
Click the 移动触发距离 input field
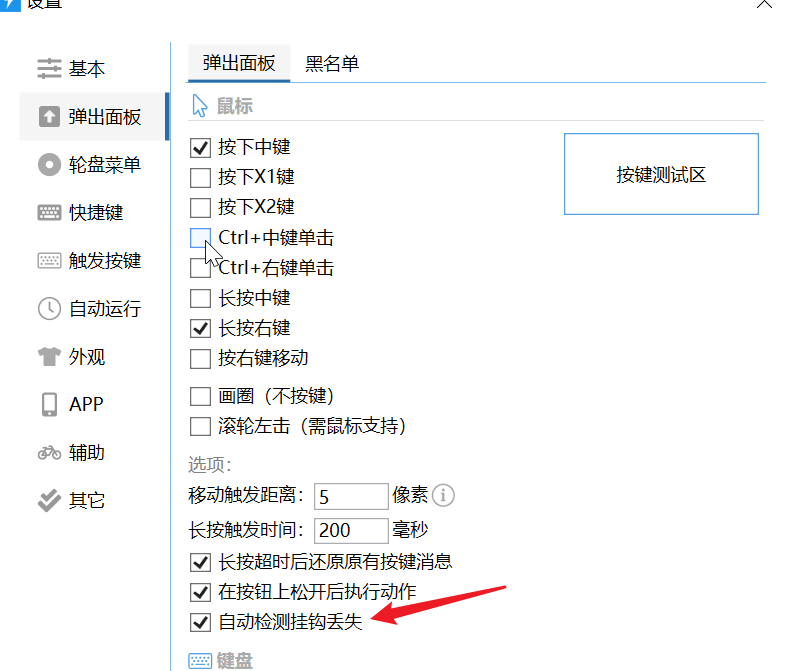[351, 496]
